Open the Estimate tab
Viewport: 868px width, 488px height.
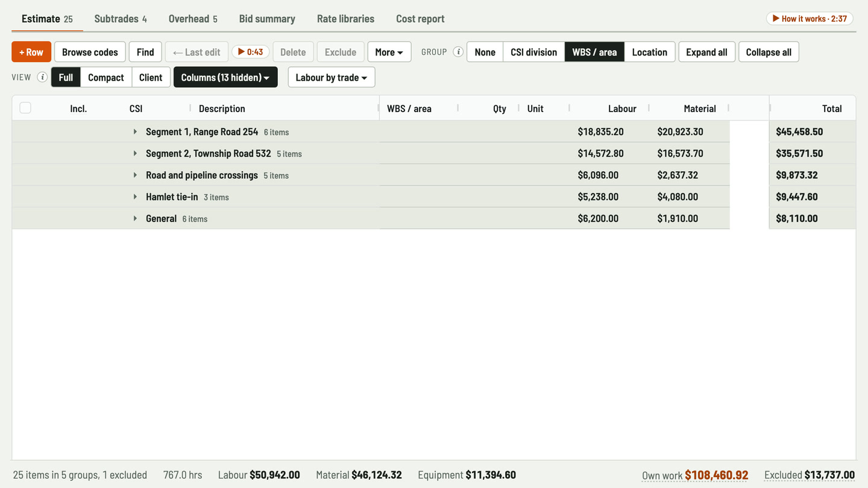click(47, 19)
